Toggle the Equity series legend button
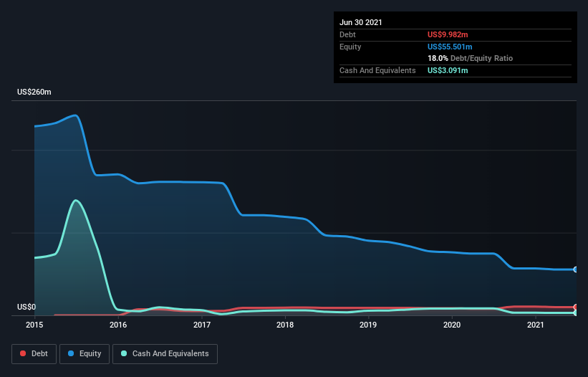 point(85,354)
